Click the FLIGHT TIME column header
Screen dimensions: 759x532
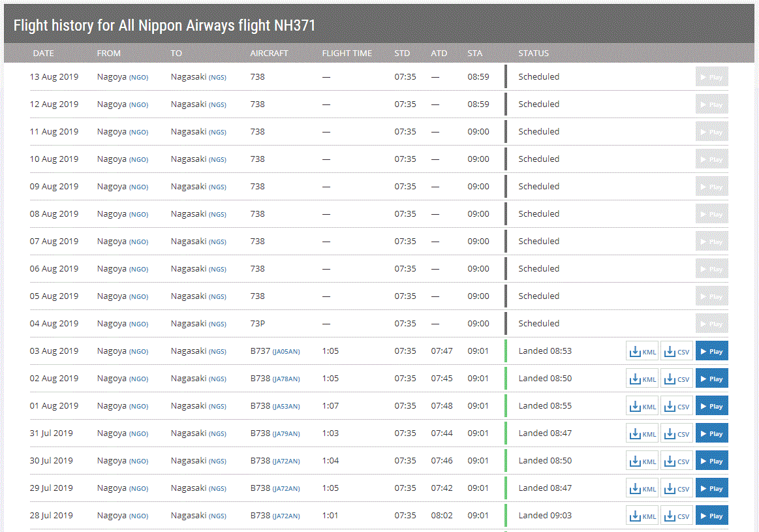pos(347,54)
